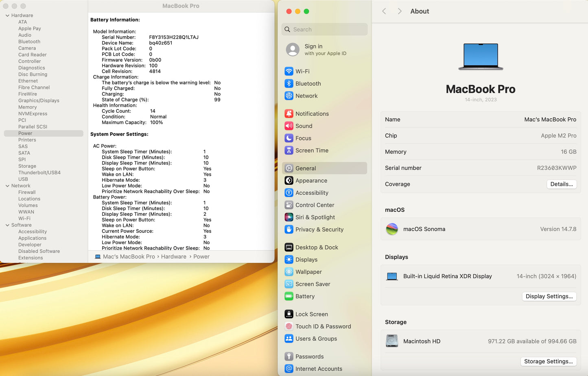588x376 pixels.
Task: Open Battery settings icon
Action: (289, 296)
